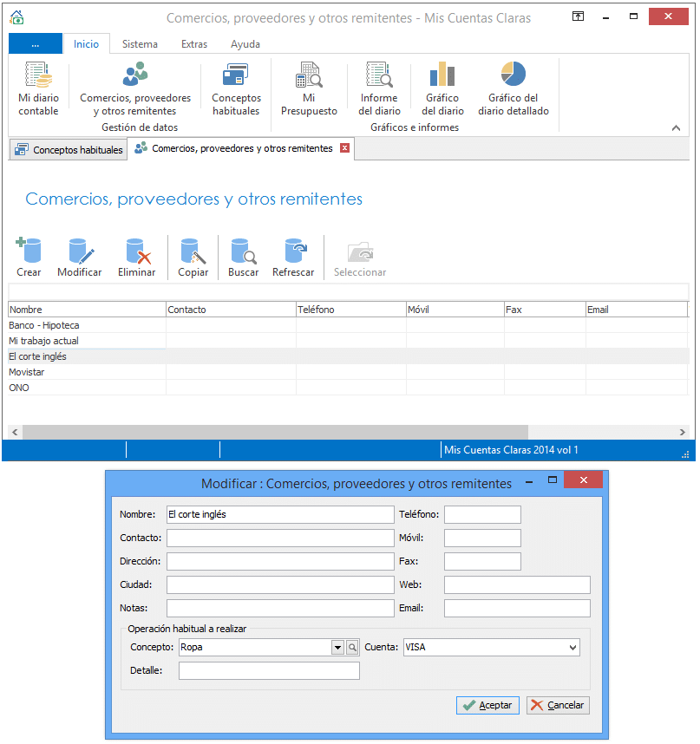The width and height of the screenshot is (700, 744).
Task: Click the search filter bar above the table
Action: click(349, 291)
